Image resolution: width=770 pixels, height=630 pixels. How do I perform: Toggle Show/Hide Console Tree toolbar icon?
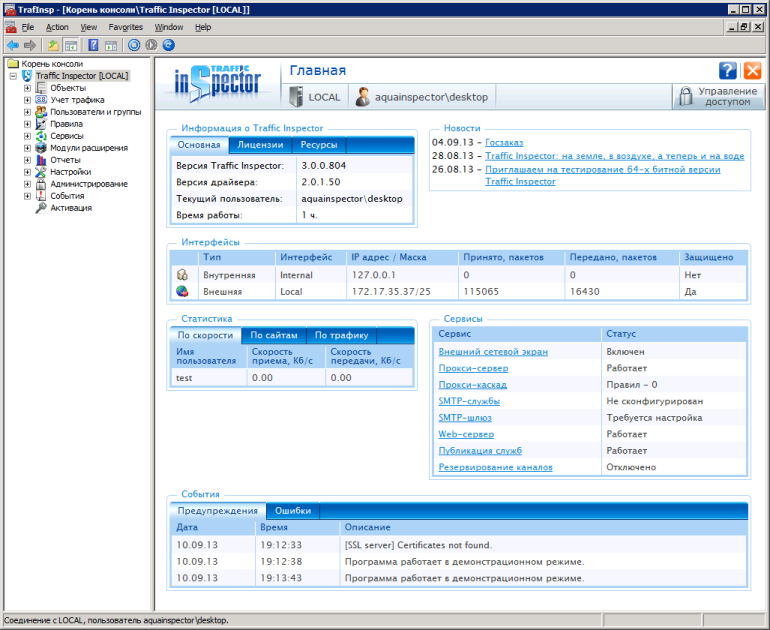click(x=71, y=45)
